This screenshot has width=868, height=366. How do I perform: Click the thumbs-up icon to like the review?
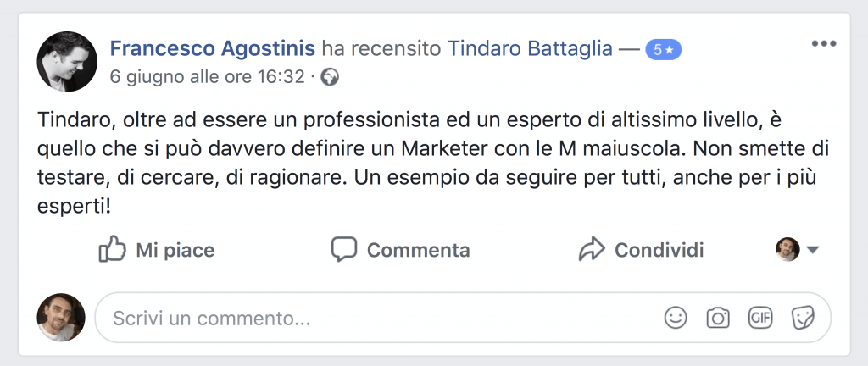pos(113,249)
